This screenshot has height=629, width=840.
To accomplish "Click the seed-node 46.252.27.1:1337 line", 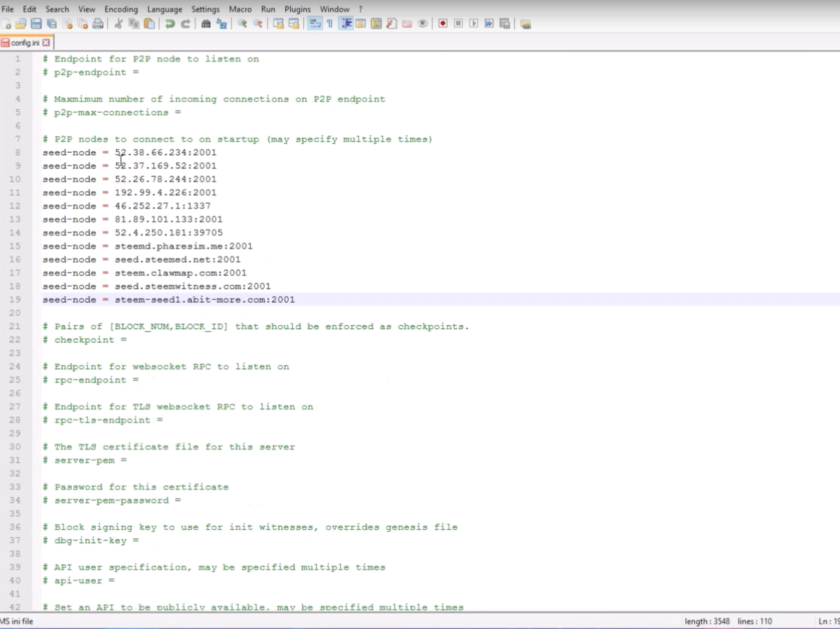I will 127,206.
